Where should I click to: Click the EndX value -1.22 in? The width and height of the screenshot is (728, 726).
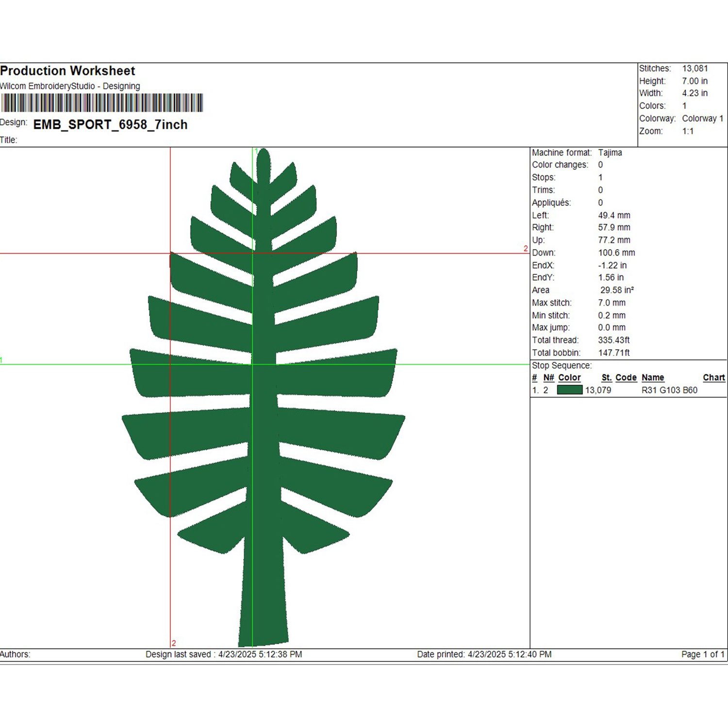[612, 265]
